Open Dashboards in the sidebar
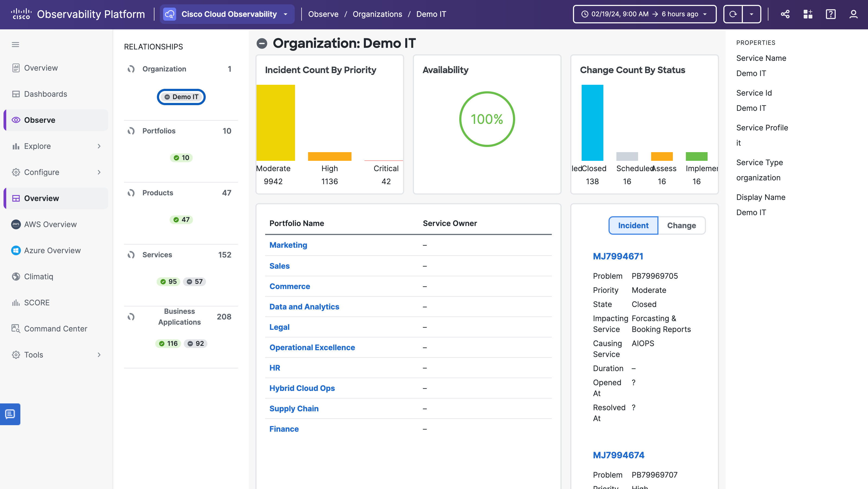 56,94
